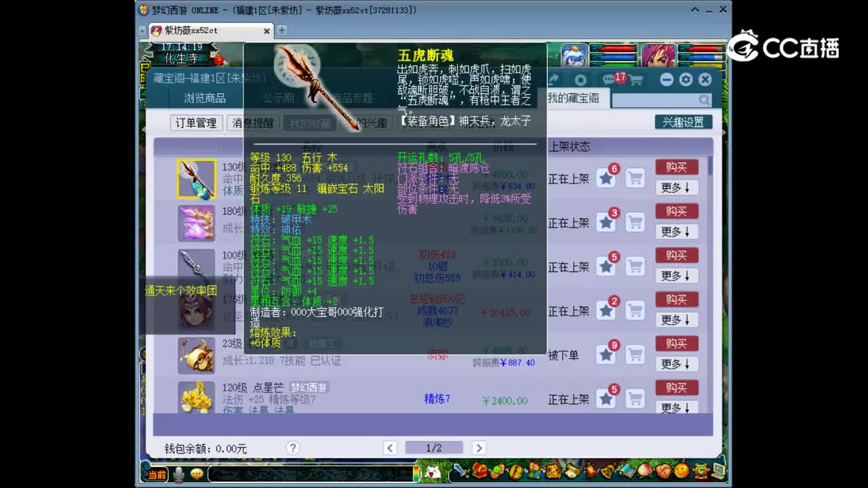Viewport: 868px width, 488px height.
Task: Open treasure pavilion settings gear
Action: click(x=686, y=80)
